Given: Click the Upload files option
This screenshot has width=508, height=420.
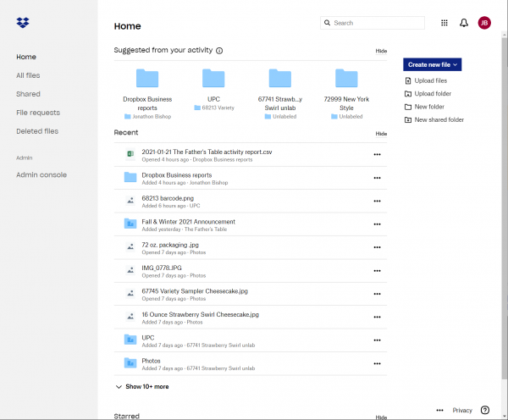Looking at the screenshot, I should [430, 80].
